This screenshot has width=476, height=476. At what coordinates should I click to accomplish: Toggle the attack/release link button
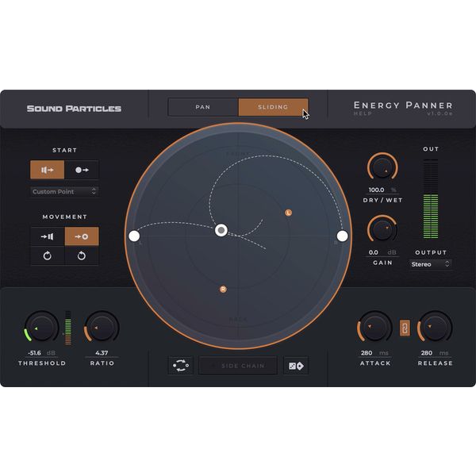pos(404,327)
